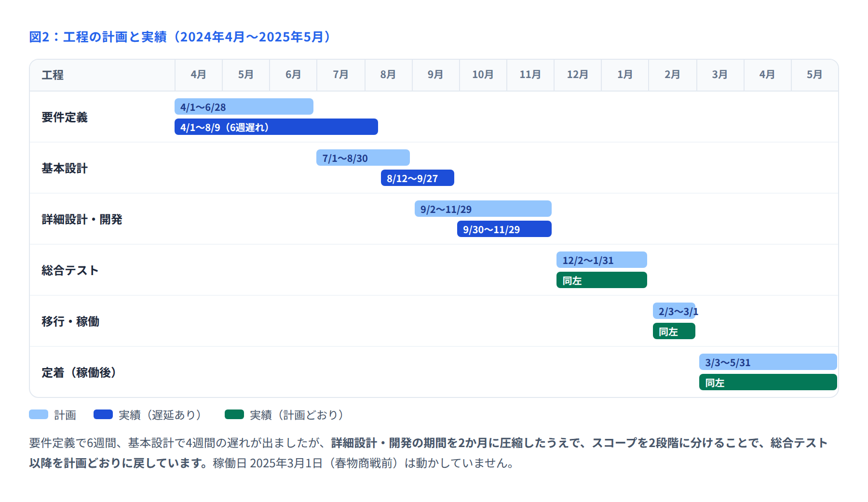
Task: Click the planned bar 2/3〜3/1
Action: coord(674,311)
